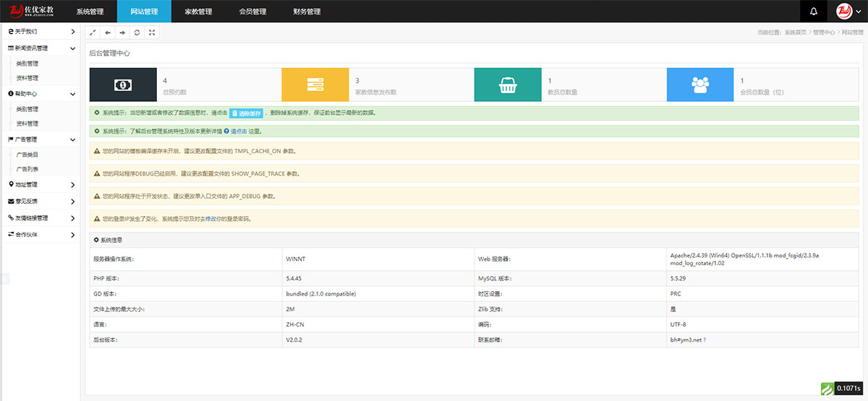Expand the 地址管理 sidebar chevron
The height and width of the screenshot is (401, 868).
pos(73,185)
